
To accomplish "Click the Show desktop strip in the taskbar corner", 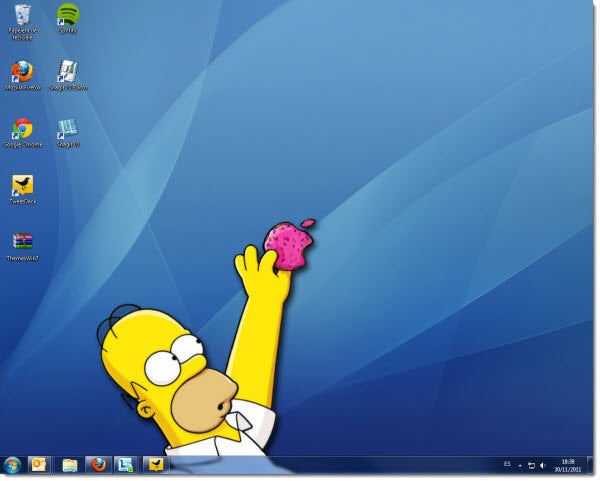I will [x=590, y=465].
